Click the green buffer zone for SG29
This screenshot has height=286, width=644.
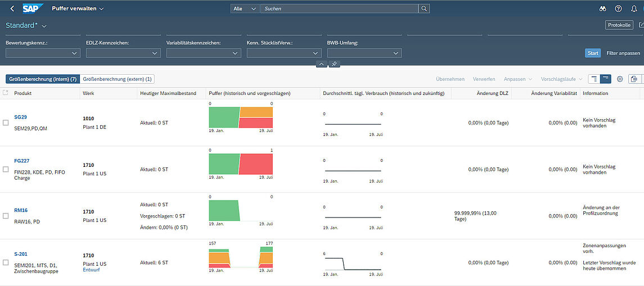pos(223,117)
